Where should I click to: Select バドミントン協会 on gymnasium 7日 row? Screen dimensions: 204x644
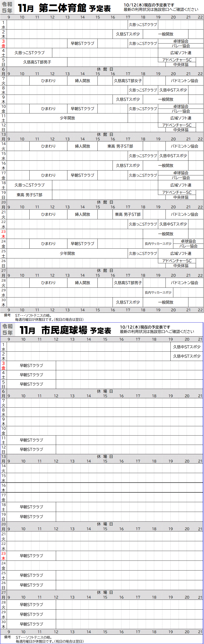click(x=184, y=81)
